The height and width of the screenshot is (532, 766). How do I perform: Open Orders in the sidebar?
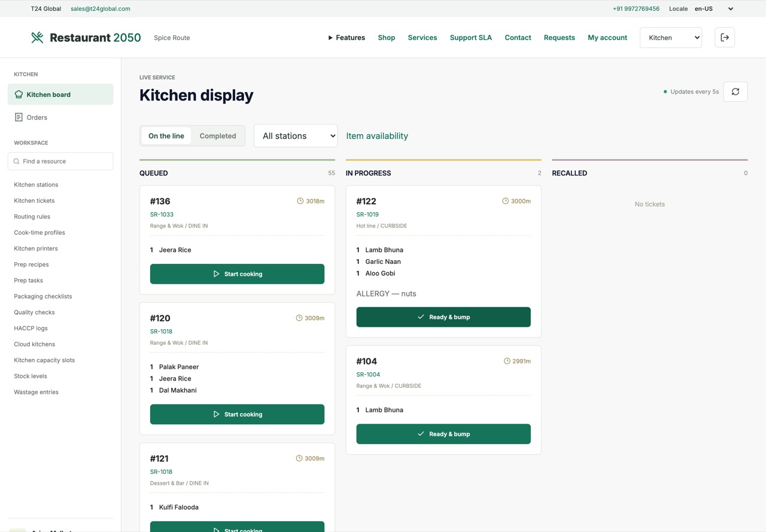pos(60,117)
